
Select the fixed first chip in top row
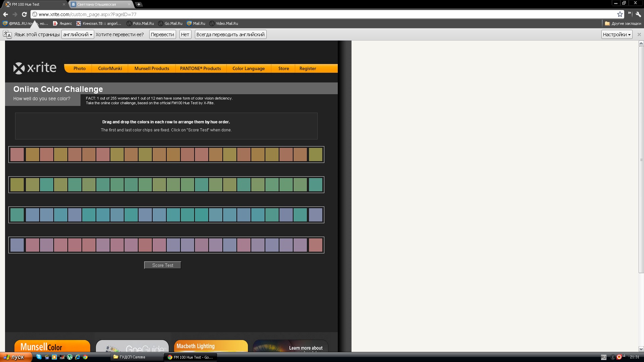(17, 155)
